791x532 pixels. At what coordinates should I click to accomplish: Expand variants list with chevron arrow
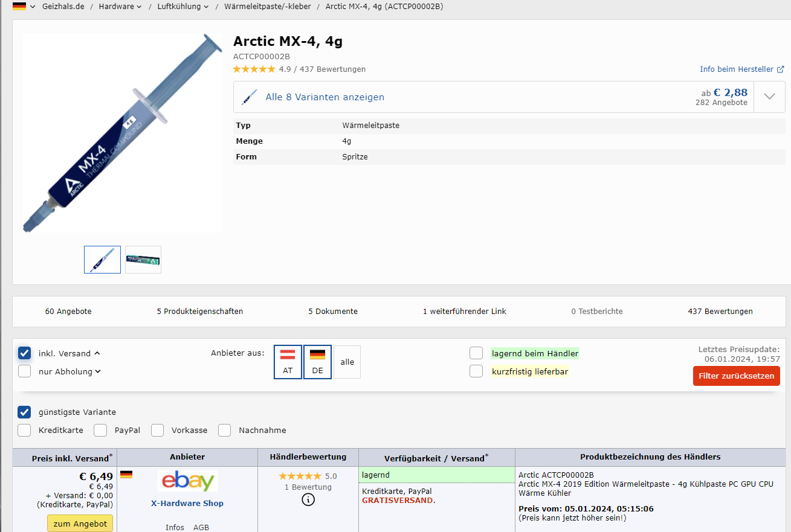pyautogui.click(x=769, y=97)
